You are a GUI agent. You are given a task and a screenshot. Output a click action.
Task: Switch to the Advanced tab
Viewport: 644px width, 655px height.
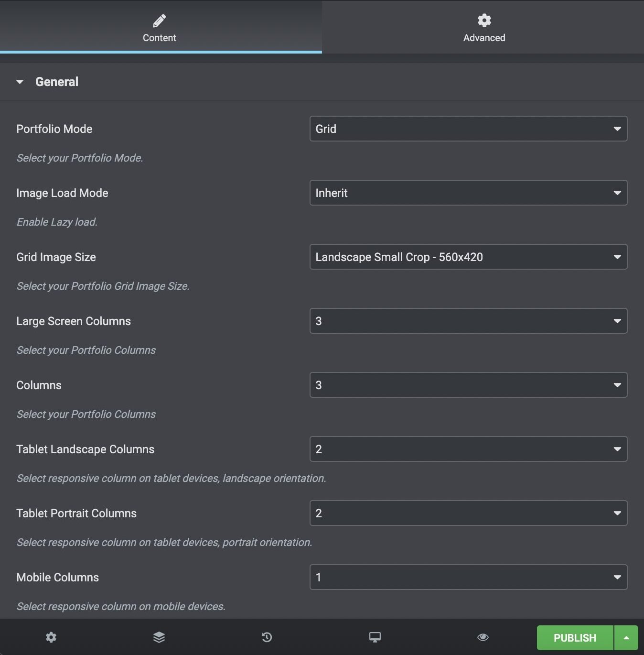(x=483, y=27)
